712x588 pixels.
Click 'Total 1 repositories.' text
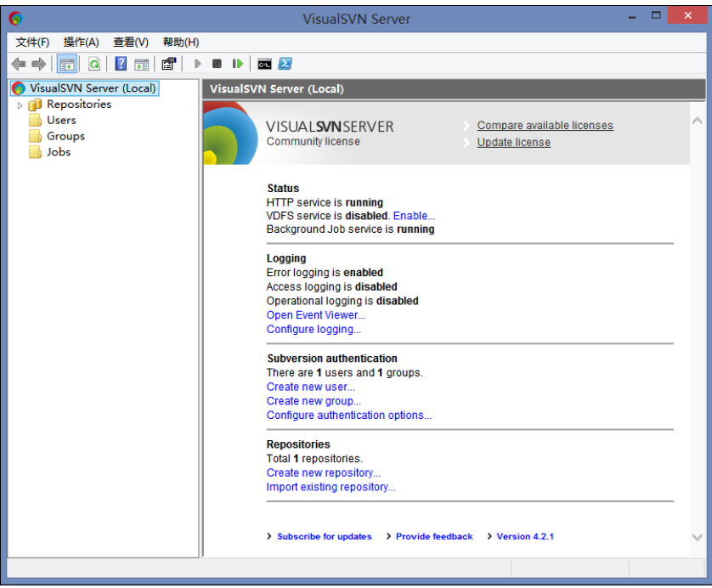314,459
